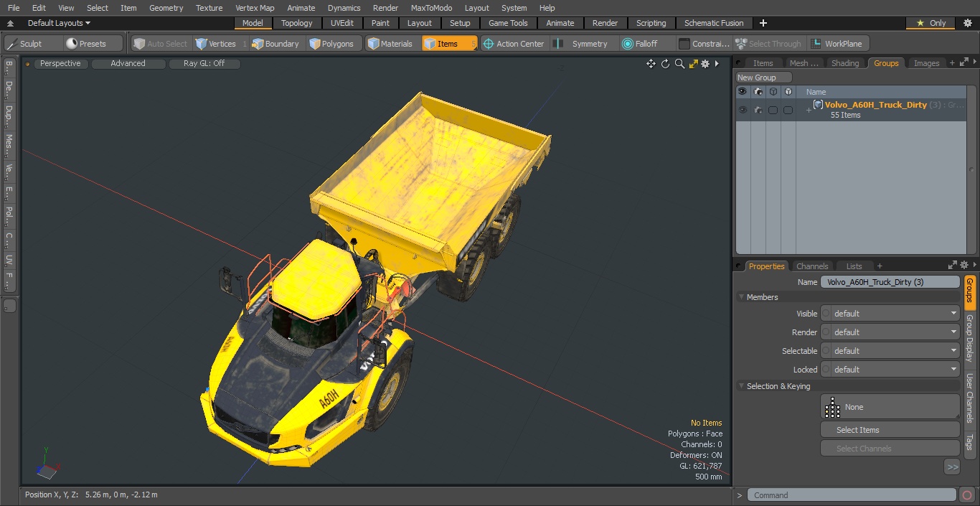Click the record circle beside Command field
Screen dimensions: 980x506
(966, 495)
